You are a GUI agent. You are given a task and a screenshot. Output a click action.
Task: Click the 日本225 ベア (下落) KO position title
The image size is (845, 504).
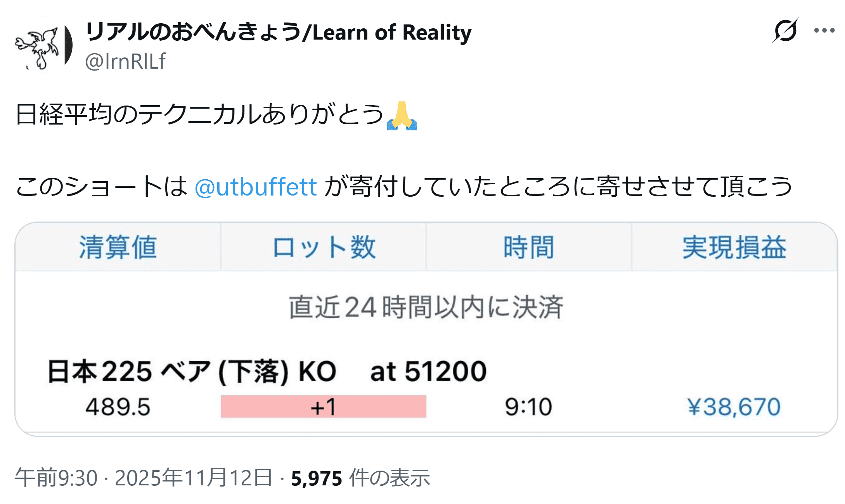pyautogui.click(x=192, y=372)
